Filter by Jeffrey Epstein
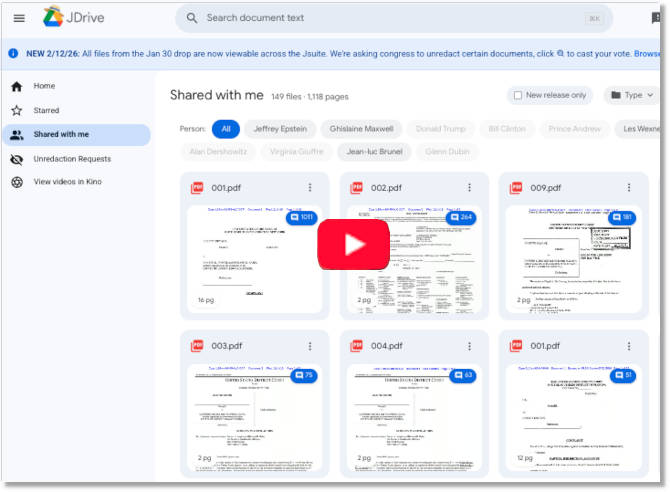The width and height of the screenshot is (670, 492). coord(280,129)
